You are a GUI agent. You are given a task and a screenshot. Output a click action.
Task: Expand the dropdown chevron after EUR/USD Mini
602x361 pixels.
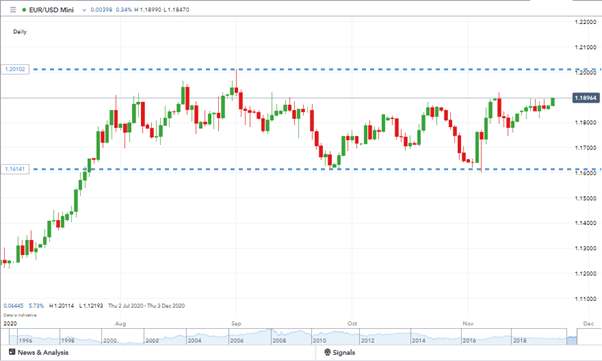[x=84, y=10]
